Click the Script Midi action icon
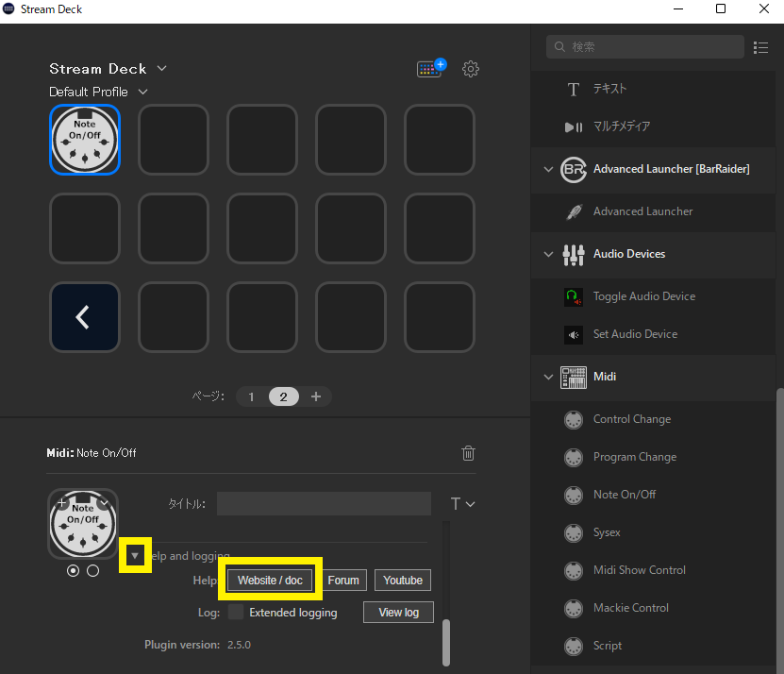The height and width of the screenshot is (674, 784). 573,646
